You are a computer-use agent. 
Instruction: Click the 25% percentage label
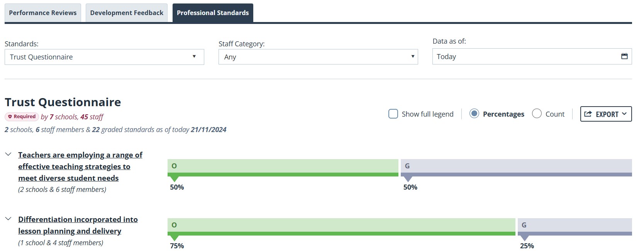[x=527, y=246]
